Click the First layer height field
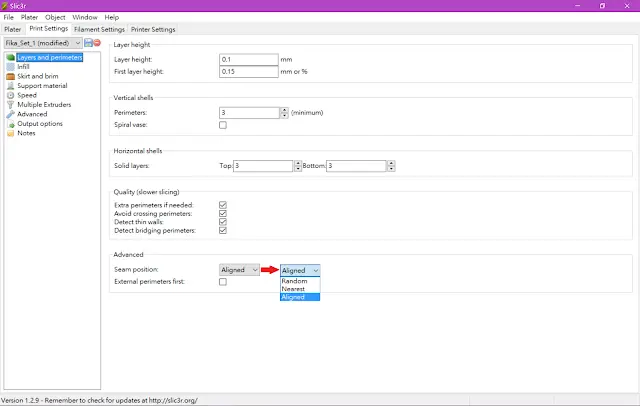640x406 pixels. (249, 71)
